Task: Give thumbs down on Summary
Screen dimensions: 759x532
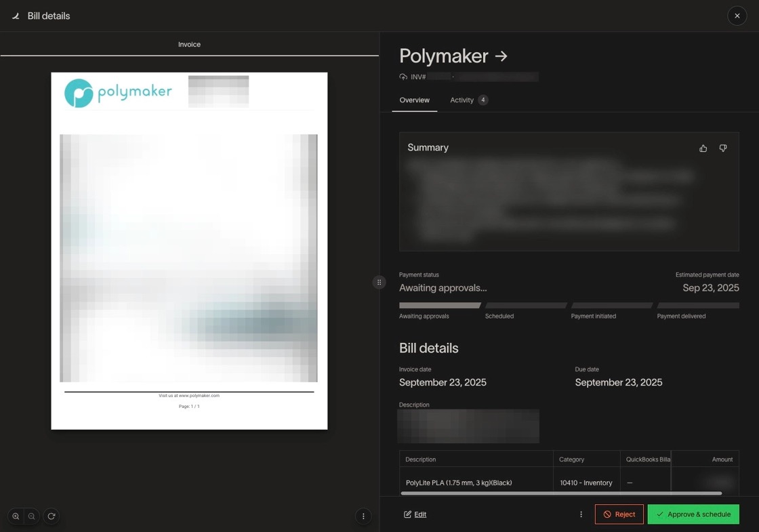Action: 723,148
